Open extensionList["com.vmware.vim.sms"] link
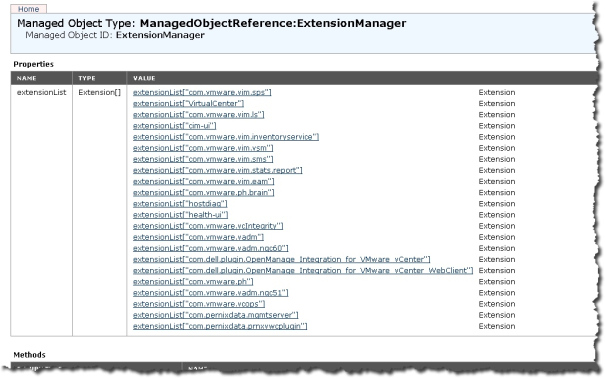 point(203,160)
